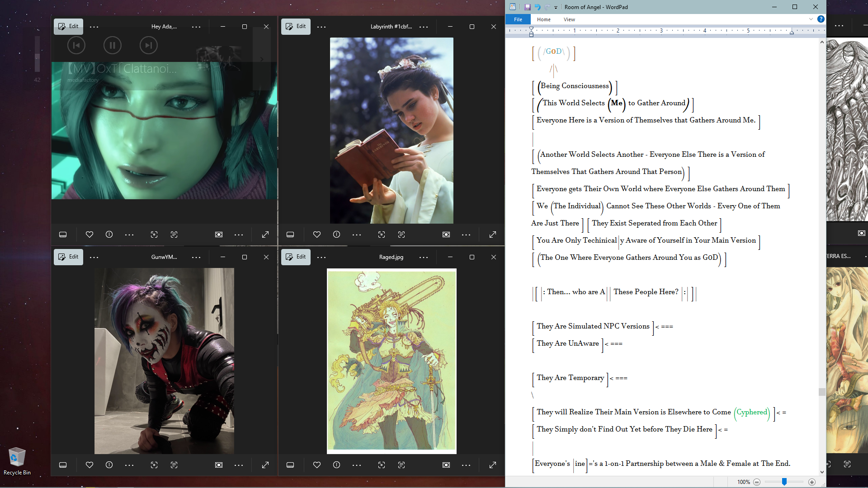The image size is (868, 488).
Task: Open Customize Quick Access Toolbar dropdown
Action: click(x=556, y=8)
